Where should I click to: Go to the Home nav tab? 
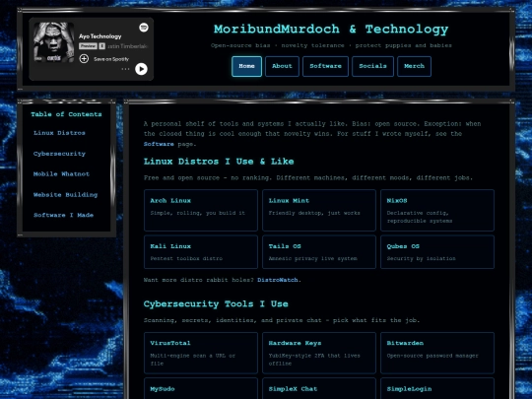pyautogui.click(x=246, y=66)
